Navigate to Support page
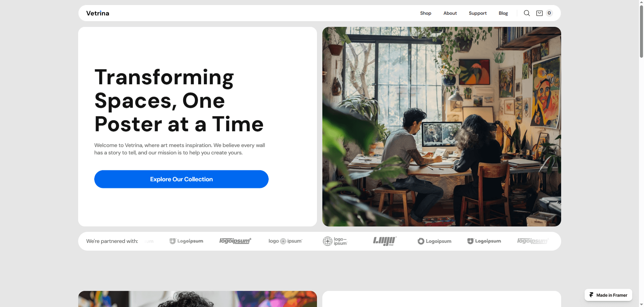Screen dimensions: 644x307 478,13
